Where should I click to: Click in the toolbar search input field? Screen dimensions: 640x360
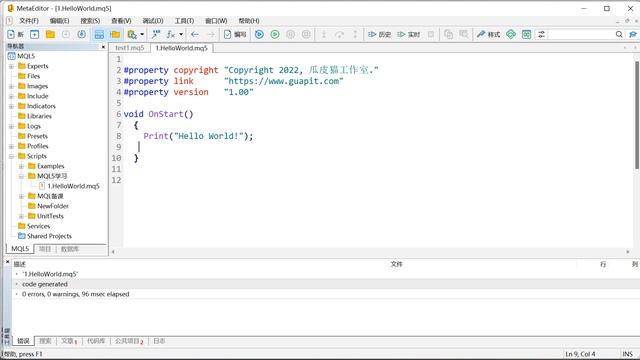tap(580, 35)
